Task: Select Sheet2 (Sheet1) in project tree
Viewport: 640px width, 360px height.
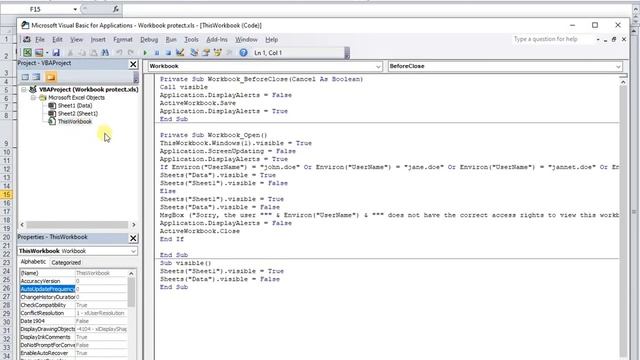Action: [x=78, y=113]
